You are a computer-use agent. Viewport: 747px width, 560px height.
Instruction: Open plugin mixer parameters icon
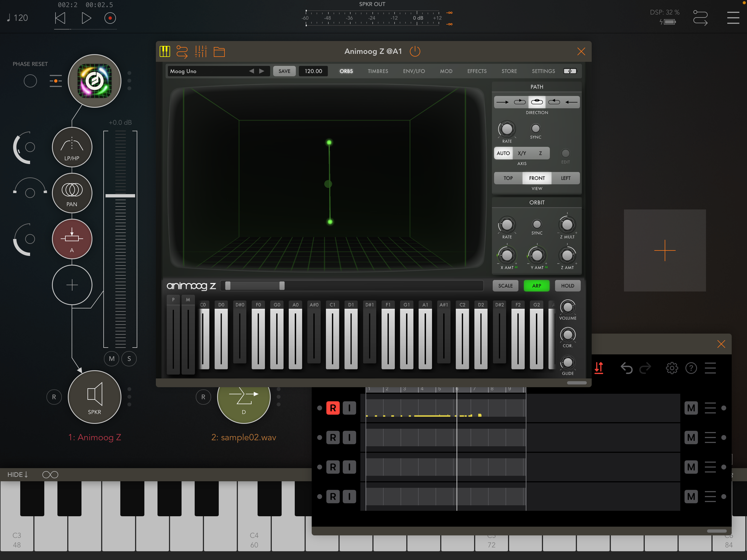(201, 51)
